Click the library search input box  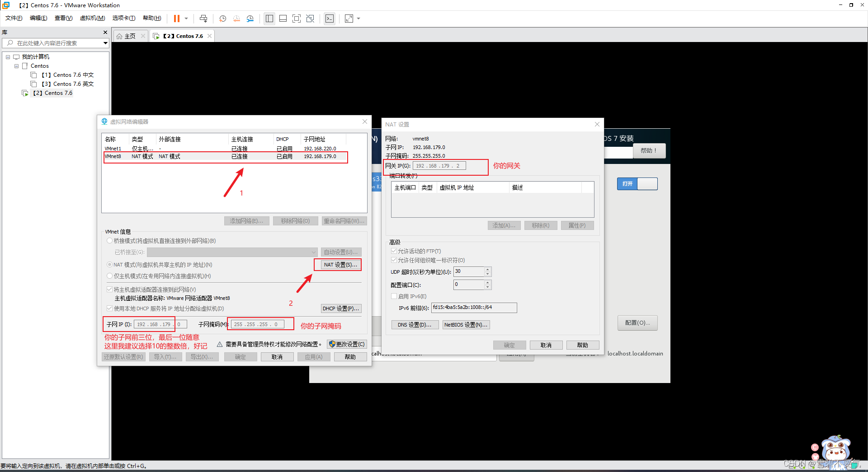[x=55, y=43]
